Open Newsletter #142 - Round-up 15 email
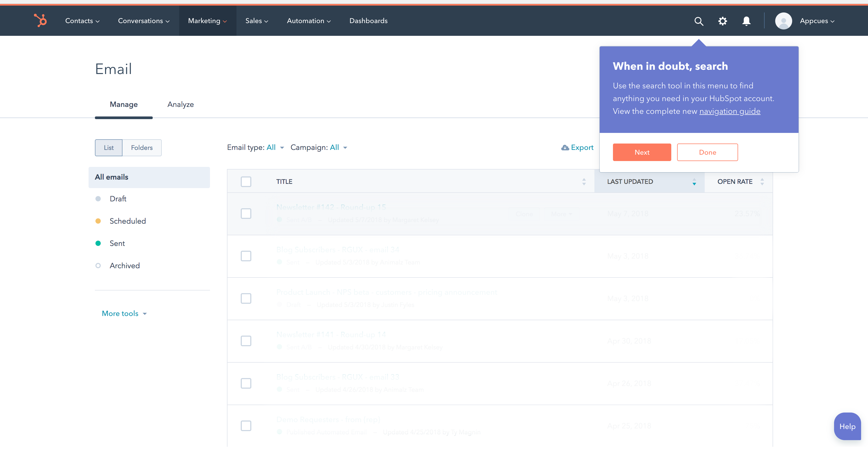This screenshot has width=868, height=451. click(x=331, y=207)
